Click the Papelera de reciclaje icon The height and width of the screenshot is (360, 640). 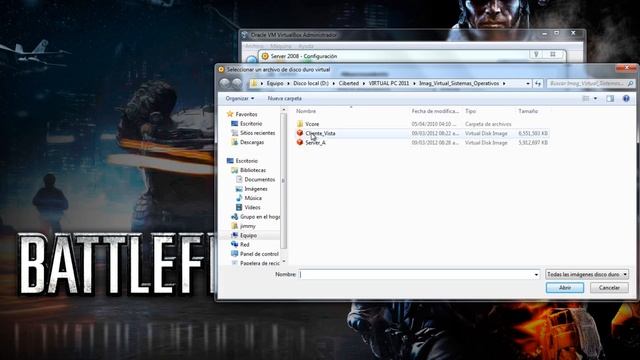point(234,263)
